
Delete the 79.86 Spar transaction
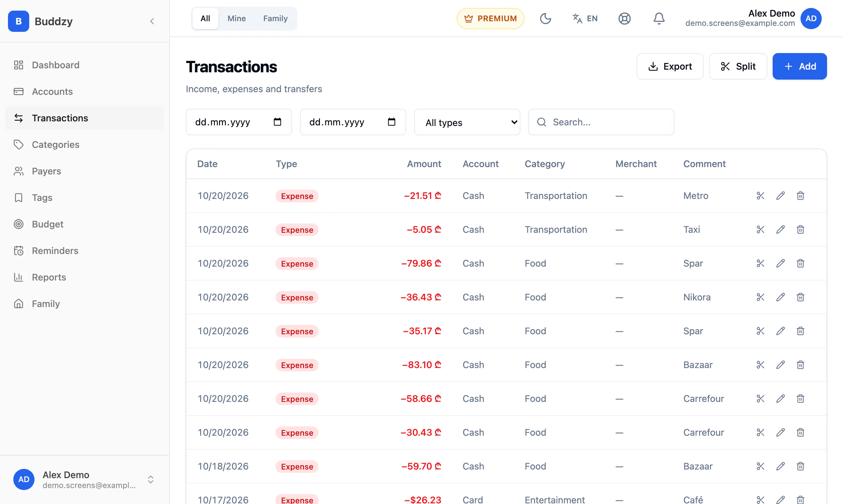(x=801, y=263)
